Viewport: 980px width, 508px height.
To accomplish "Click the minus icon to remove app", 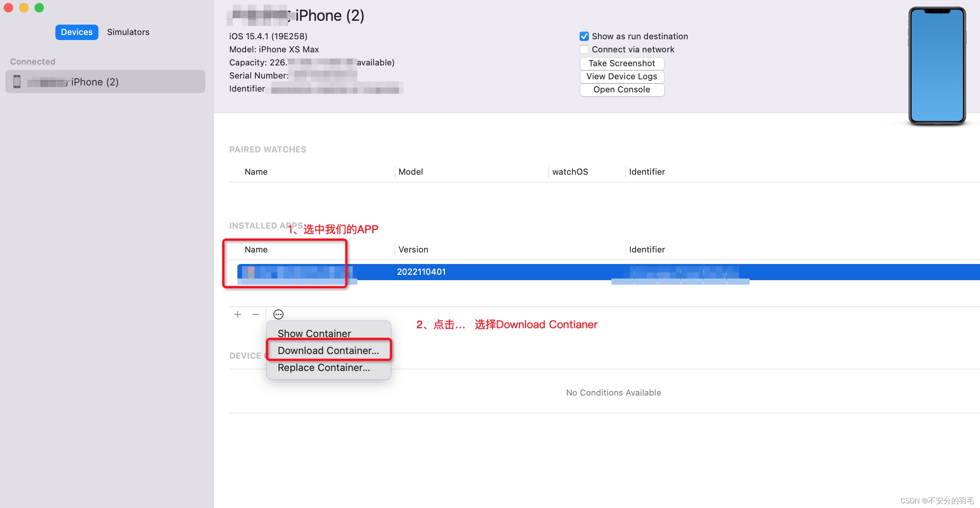I will pos(256,314).
